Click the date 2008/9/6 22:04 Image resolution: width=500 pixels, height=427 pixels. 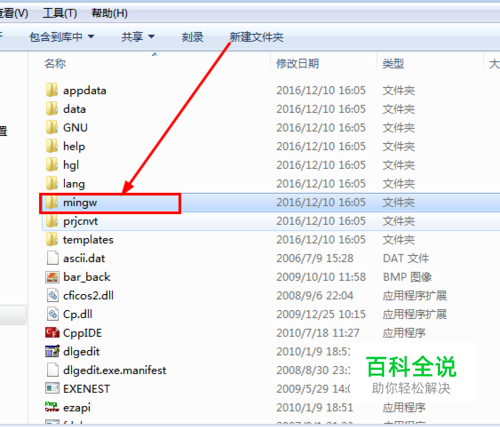point(315,296)
